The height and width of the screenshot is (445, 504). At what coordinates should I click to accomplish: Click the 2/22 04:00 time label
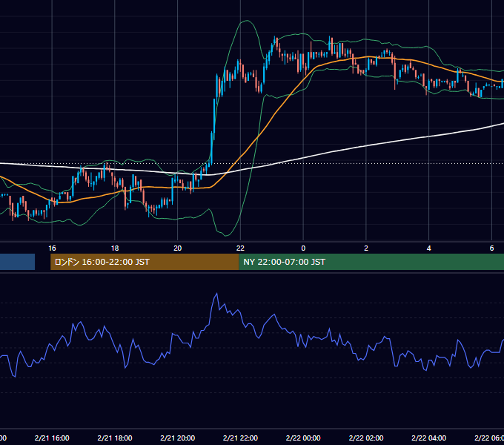coord(429,438)
